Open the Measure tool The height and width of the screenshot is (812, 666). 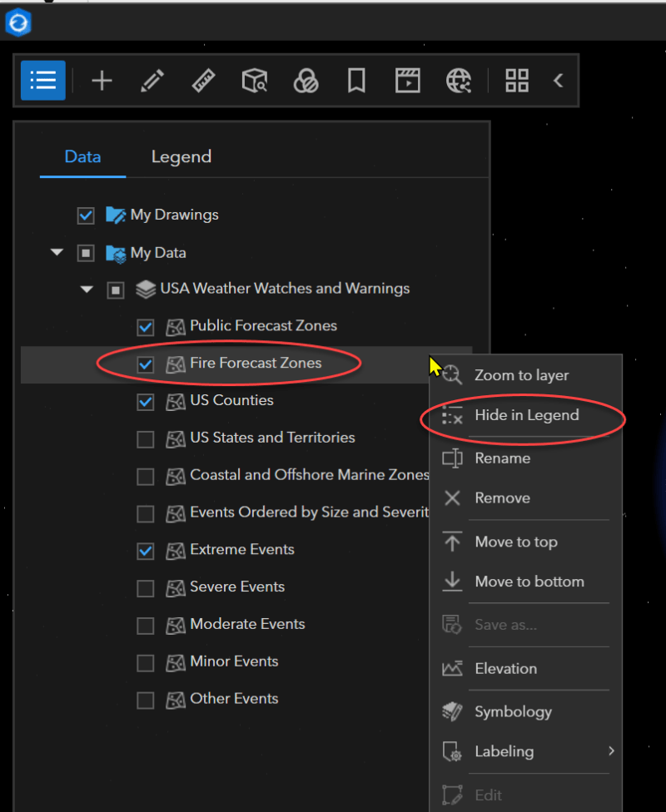coord(203,81)
